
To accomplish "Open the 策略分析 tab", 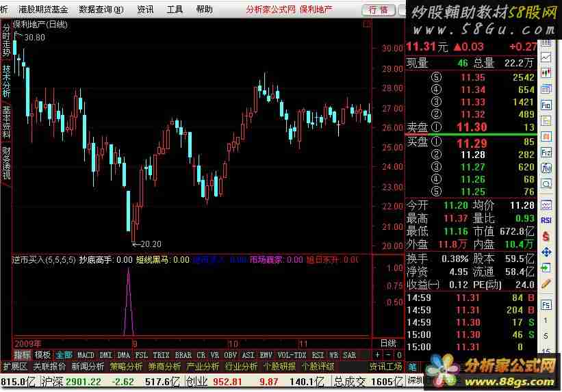I will (126, 367).
